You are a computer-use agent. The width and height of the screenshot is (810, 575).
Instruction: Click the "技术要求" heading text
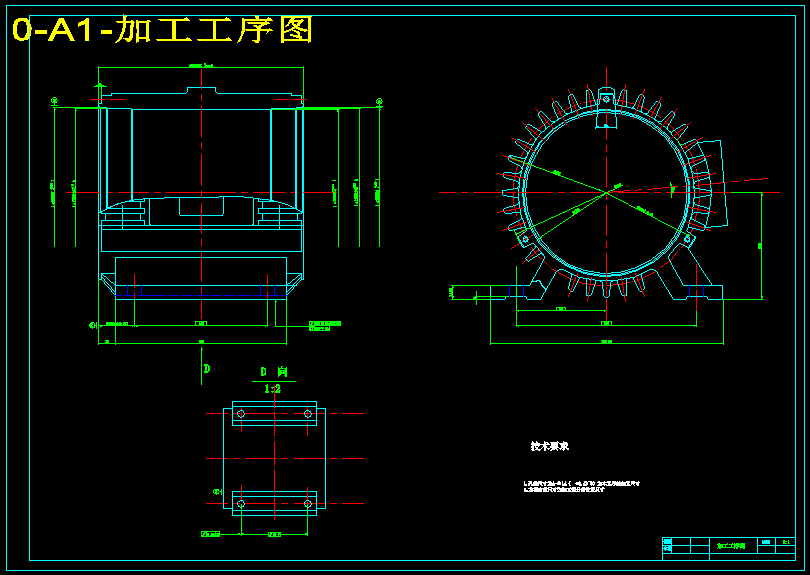coord(550,446)
